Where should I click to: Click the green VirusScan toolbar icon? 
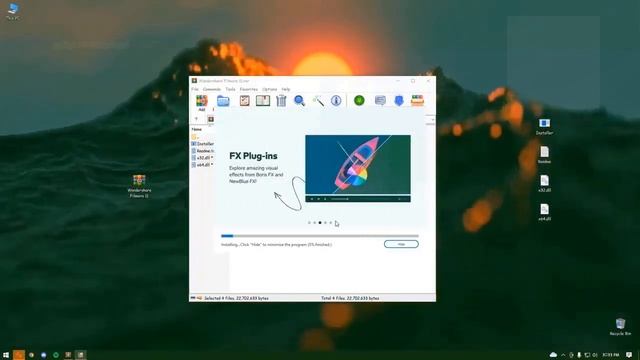[359, 100]
